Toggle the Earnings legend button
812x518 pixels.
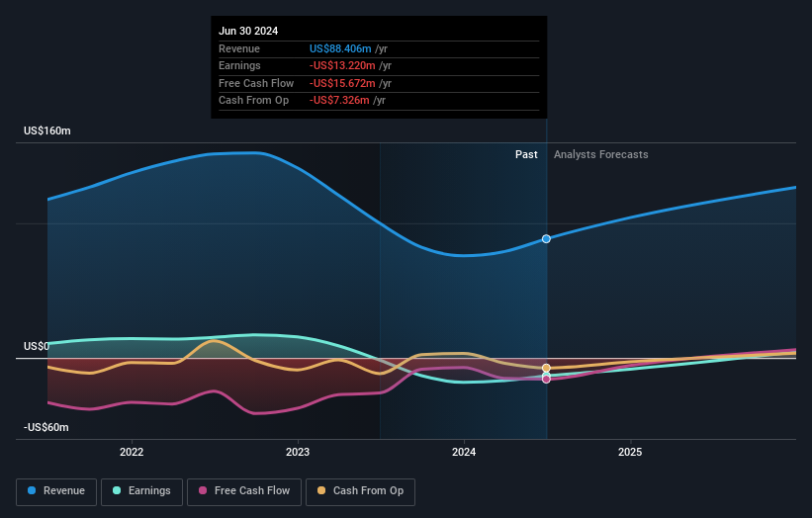click(141, 491)
